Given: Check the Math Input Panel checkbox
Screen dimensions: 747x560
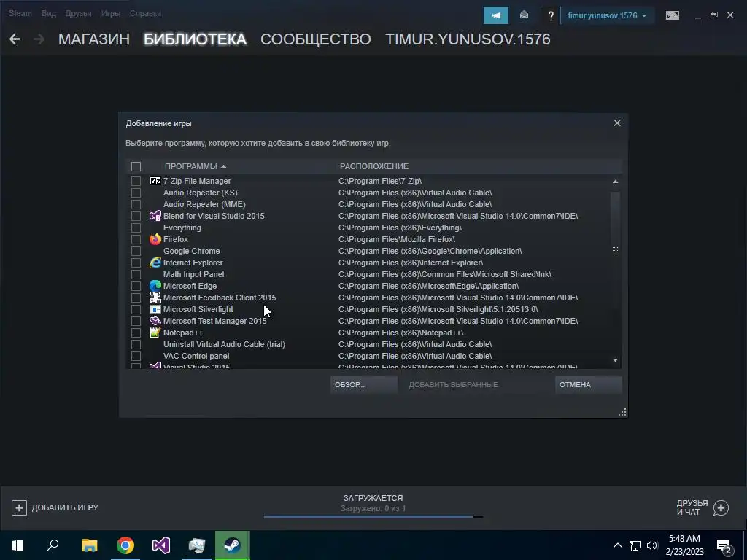Looking at the screenshot, I should click(x=136, y=274).
